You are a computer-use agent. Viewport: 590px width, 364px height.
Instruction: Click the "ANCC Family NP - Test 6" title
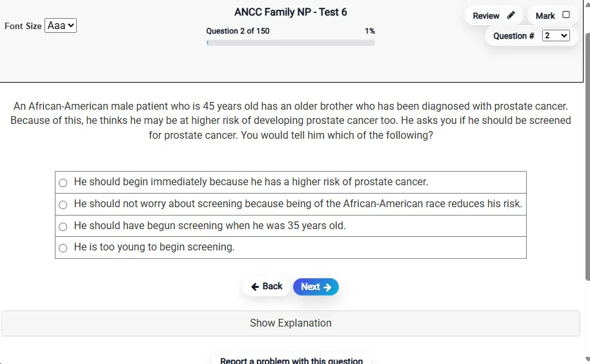point(290,12)
